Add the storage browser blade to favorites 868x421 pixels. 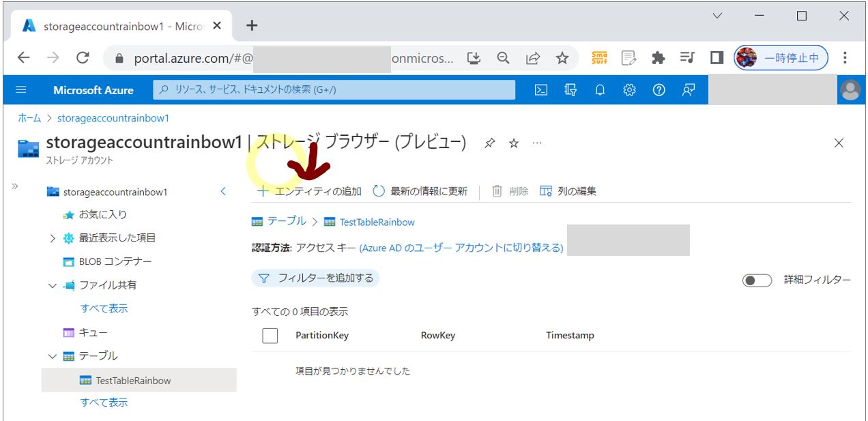[x=514, y=143]
